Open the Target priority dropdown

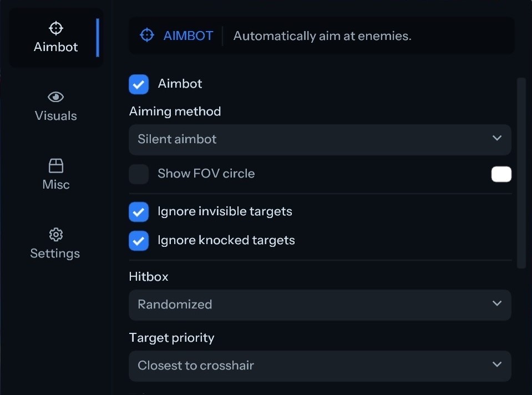click(x=320, y=366)
